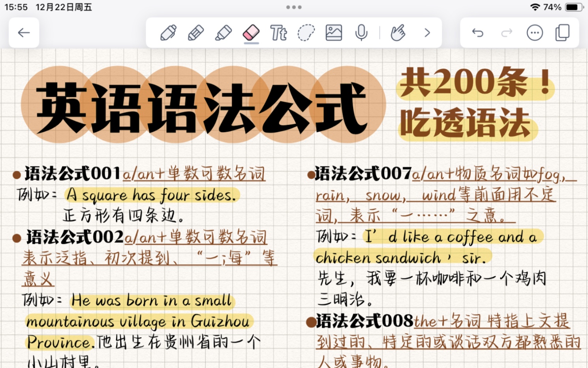Tap the highlighted text 吃透语法
The height and width of the screenshot is (368, 588).
click(x=466, y=123)
